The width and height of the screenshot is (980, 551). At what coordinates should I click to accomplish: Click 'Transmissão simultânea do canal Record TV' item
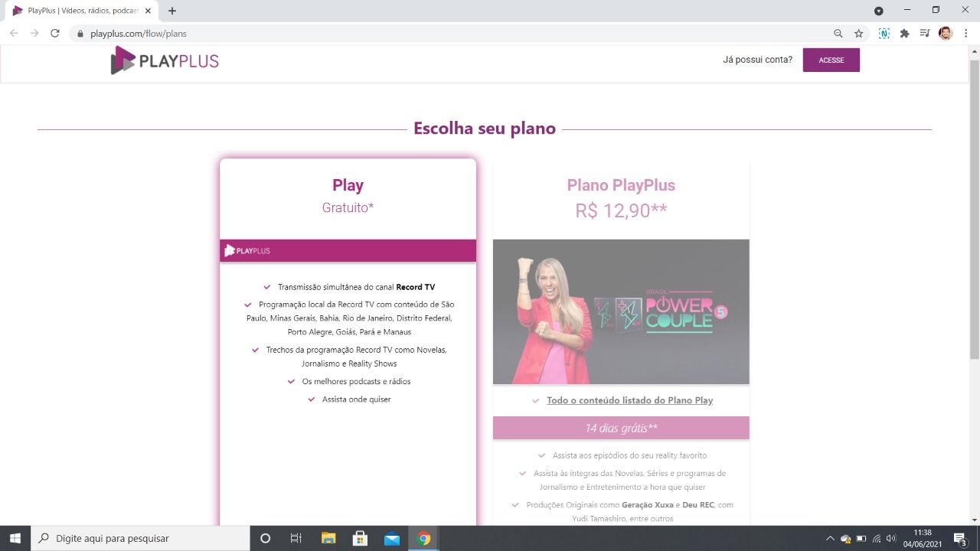(x=356, y=287)
